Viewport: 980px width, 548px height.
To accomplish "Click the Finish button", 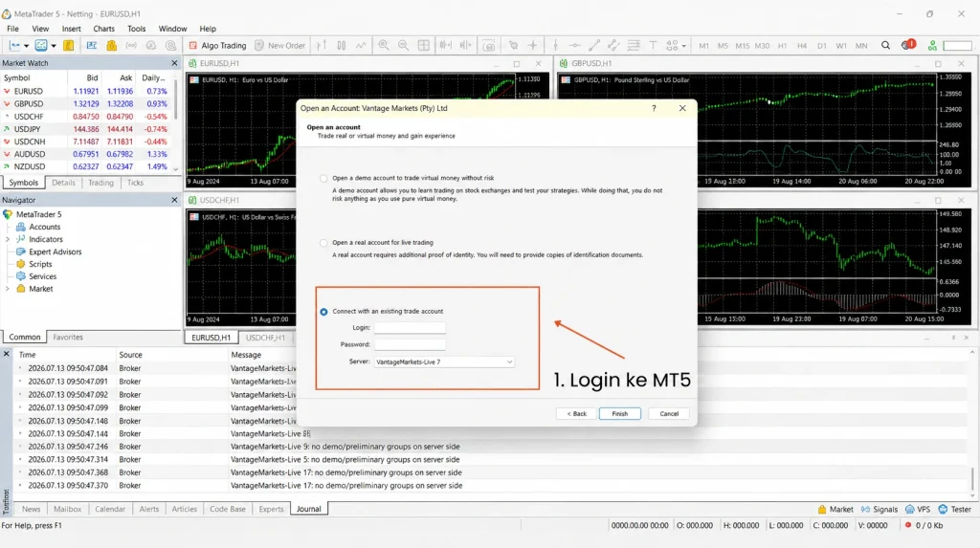I will [x=619, y=414].
